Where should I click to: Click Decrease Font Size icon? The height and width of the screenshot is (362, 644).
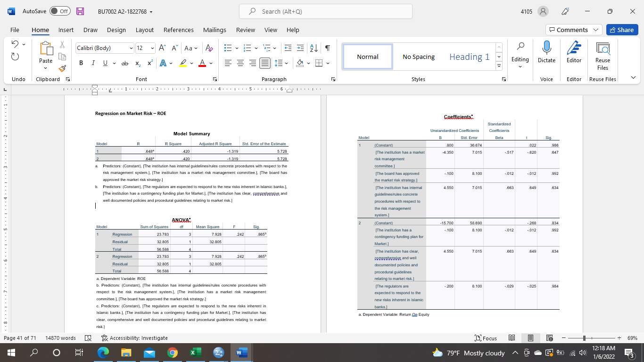click(x=174, y=48)
